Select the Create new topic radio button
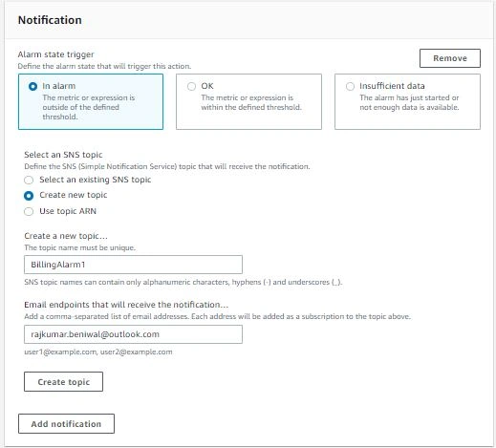The width and height of the screenshot is (496, 448). [x=29, y=196]
